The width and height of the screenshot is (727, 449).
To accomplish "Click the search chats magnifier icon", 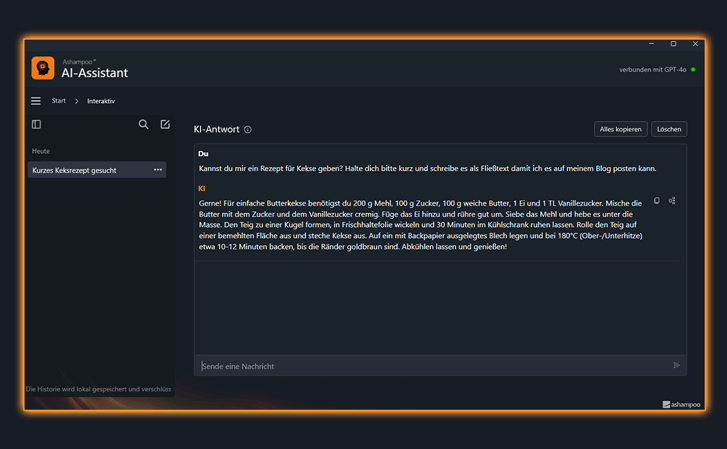I will [x=144, y=124].
